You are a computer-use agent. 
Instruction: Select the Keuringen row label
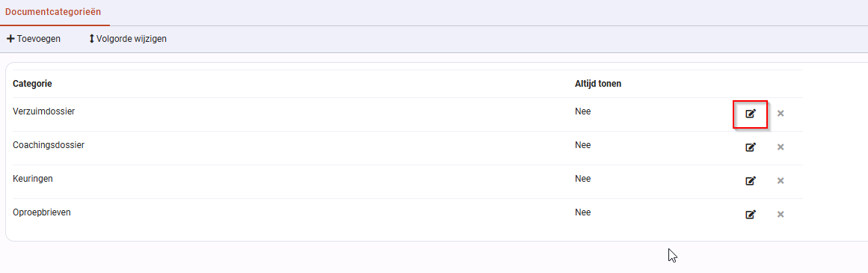tap(33, 178)
